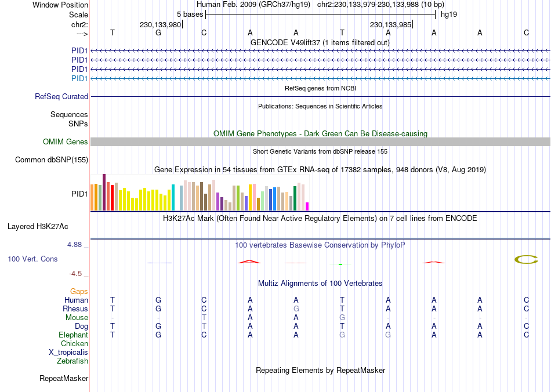
Task: Click the orange Gaps label
Action: [79, 292]
